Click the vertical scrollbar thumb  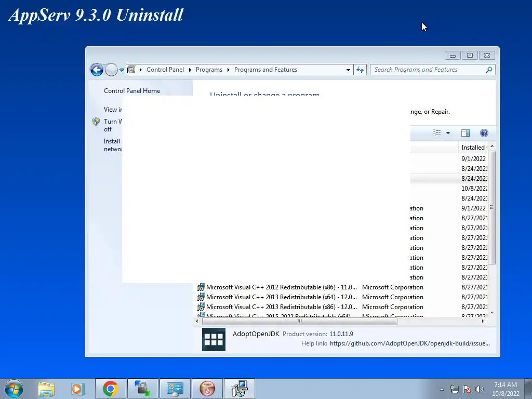tap(492, 207)
